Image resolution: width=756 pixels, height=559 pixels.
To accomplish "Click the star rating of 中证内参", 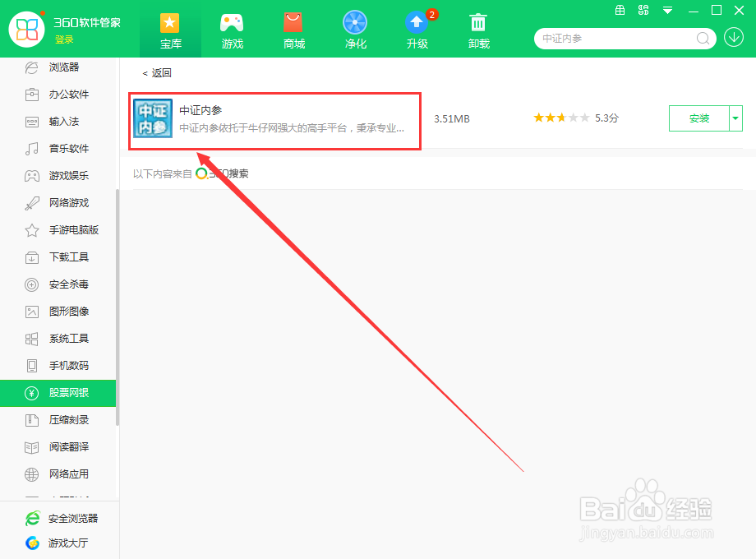I will point(561,118).
